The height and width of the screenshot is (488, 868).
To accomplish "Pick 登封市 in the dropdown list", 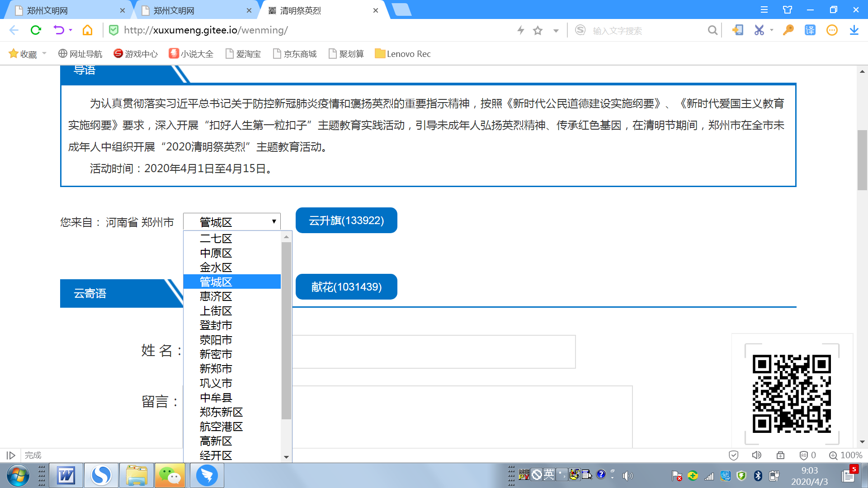I will [x=232, y=325].
